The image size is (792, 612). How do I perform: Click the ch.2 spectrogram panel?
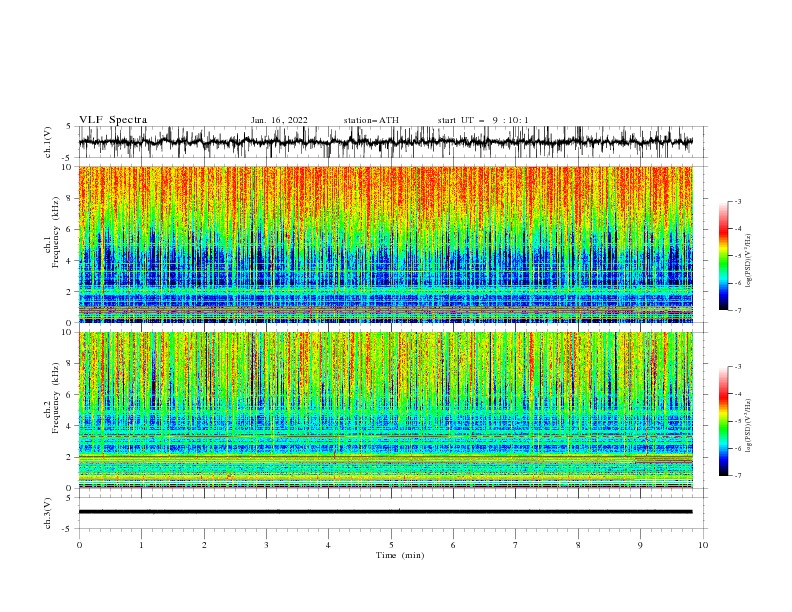click(385, 410)
